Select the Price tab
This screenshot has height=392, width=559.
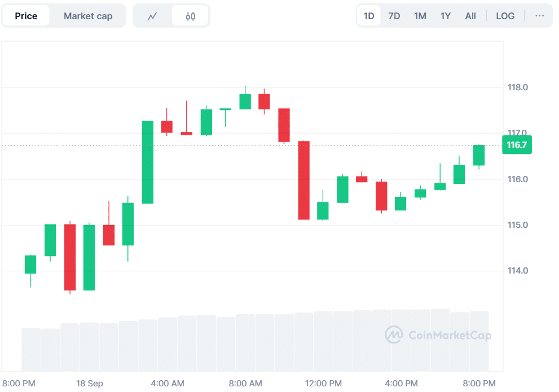26,16
